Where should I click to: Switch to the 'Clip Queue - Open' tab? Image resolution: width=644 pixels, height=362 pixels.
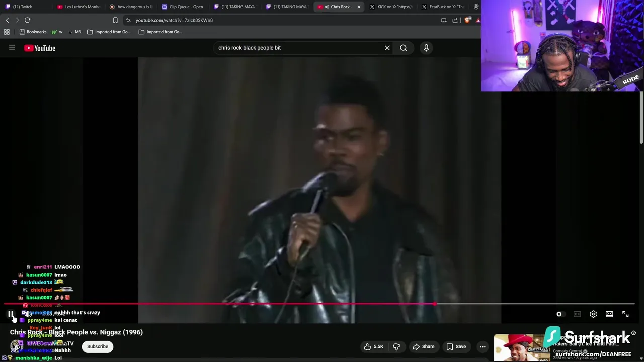point(183,7)
